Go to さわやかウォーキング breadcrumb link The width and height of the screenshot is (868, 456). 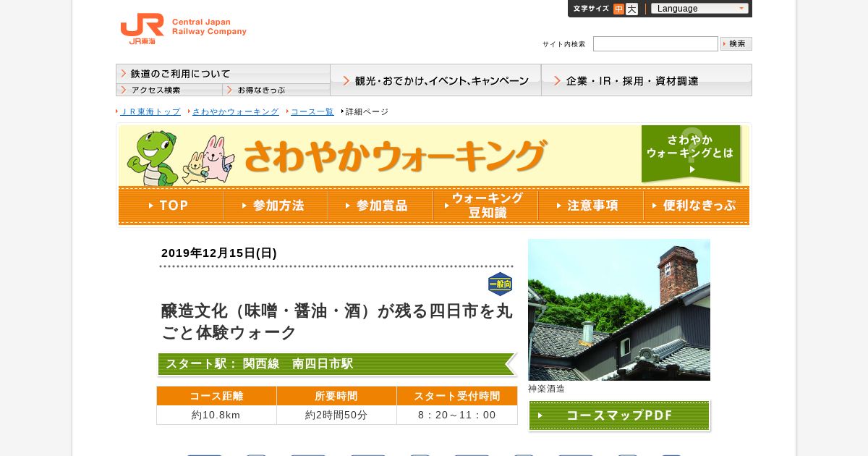[x=235, y=111]
